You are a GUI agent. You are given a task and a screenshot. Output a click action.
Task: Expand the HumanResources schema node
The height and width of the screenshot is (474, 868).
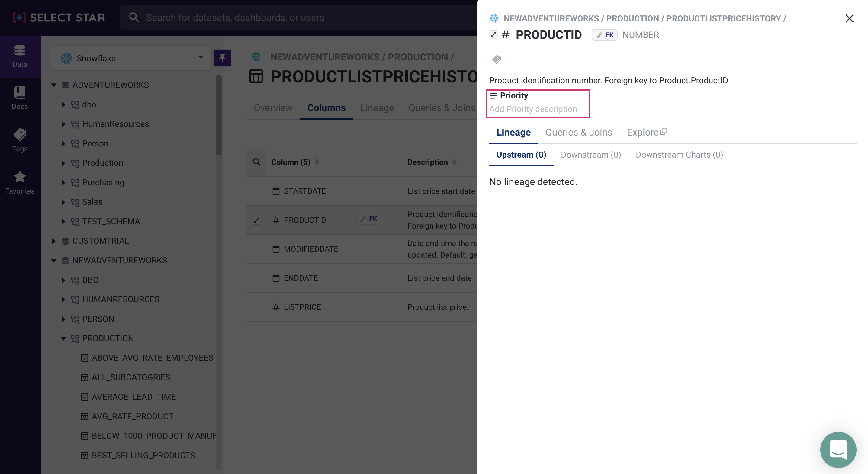click(x=63, y=124)
